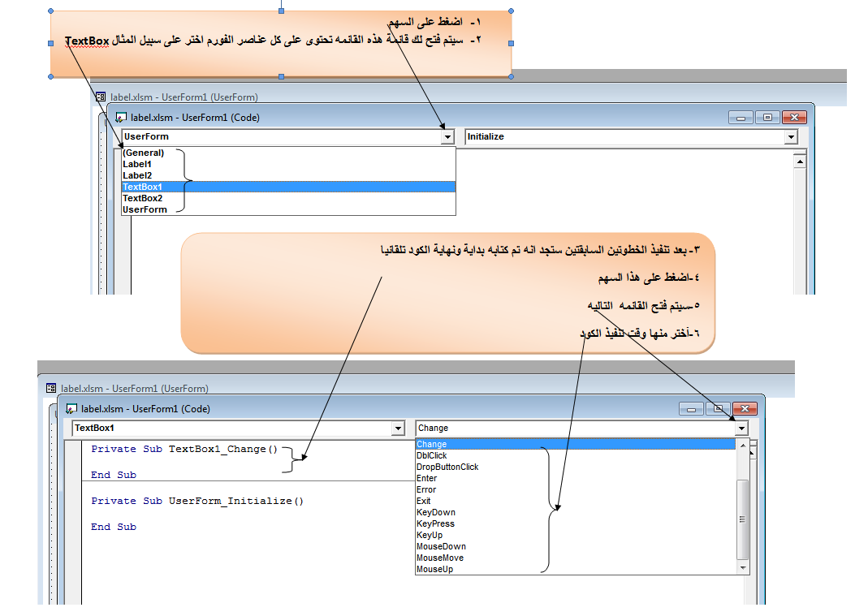Click 'End Sub' under UserForm_Initialize
The height and width of the screenshot is (616, 868).
pyautogui.click(x=114, y=528)
